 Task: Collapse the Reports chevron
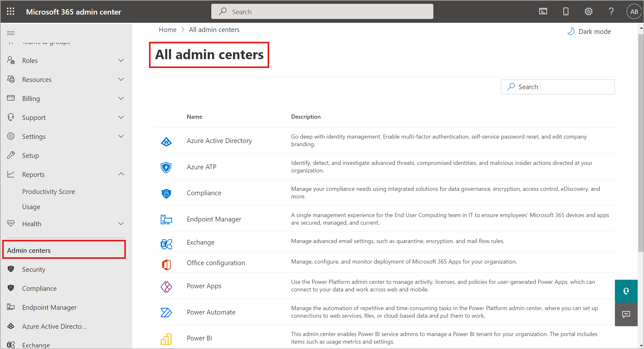click(121, 174)
